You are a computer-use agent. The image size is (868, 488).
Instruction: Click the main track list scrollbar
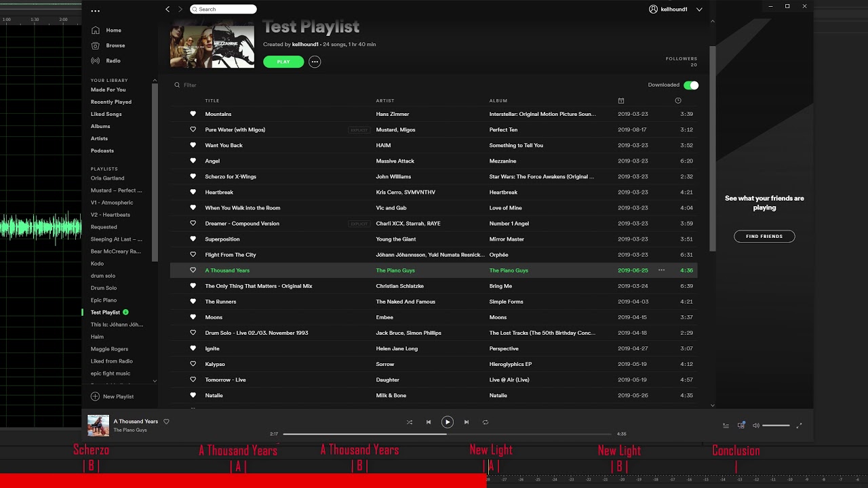(x=712, y=149)
